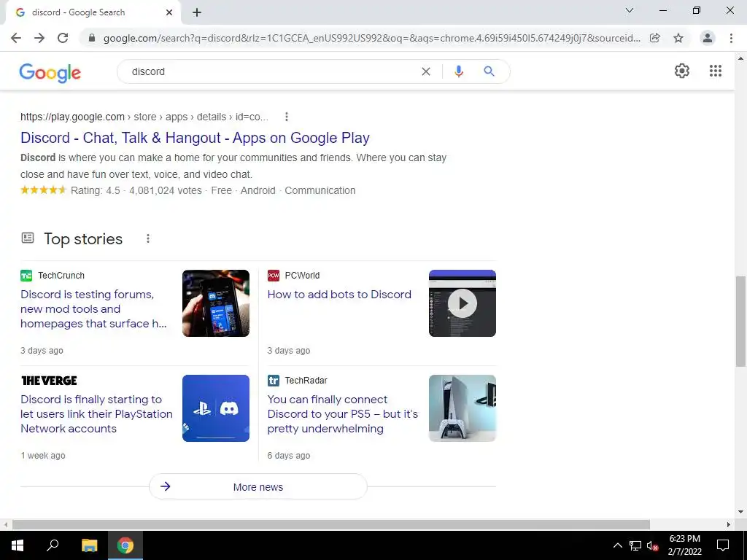Viewport: 747px width, 560px height.
Task: Open The Verge PlayStation Network accounts story
Action: pos(97,414)
